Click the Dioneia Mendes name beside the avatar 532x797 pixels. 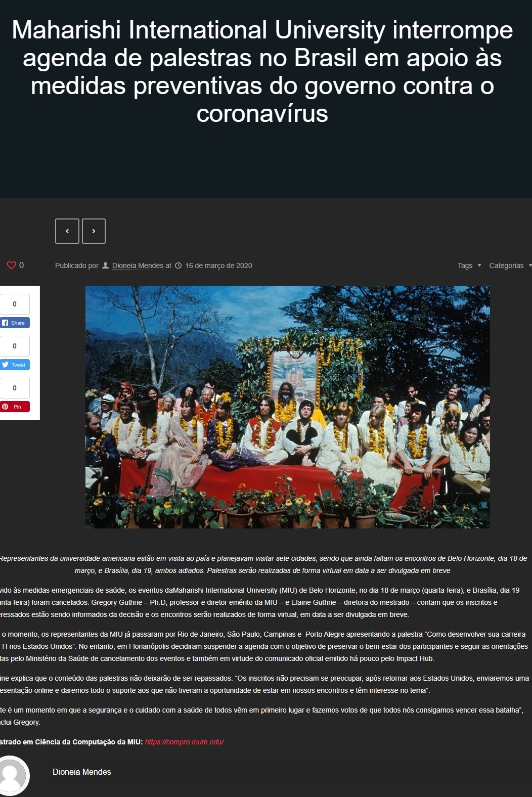[82, 772]
